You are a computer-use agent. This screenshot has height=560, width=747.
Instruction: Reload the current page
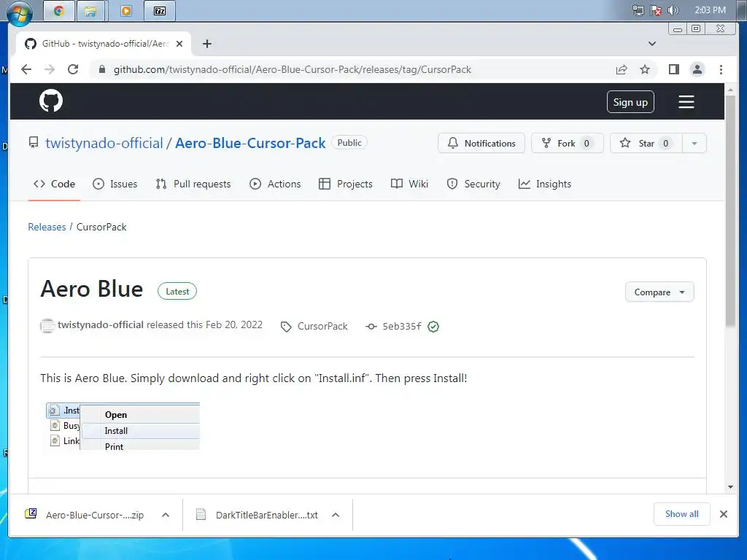(x=73, y=69)
